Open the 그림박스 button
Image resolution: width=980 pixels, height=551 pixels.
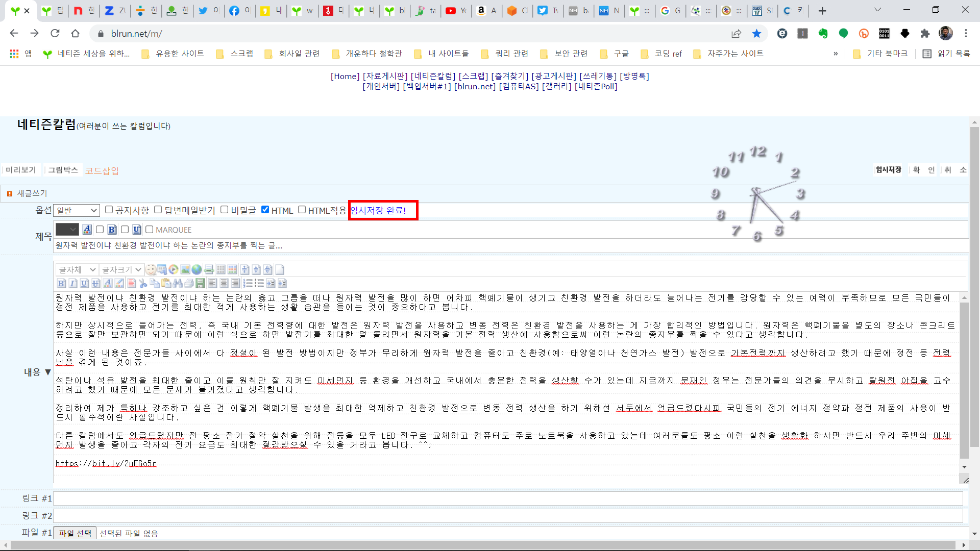click(x=63, y=170)
